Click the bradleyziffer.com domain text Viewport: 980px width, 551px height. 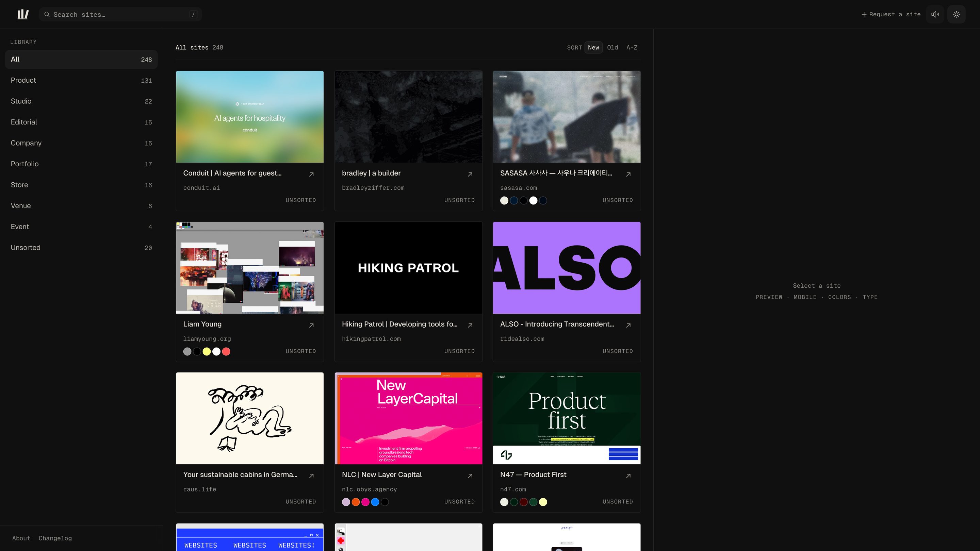[x=373, y=188]
